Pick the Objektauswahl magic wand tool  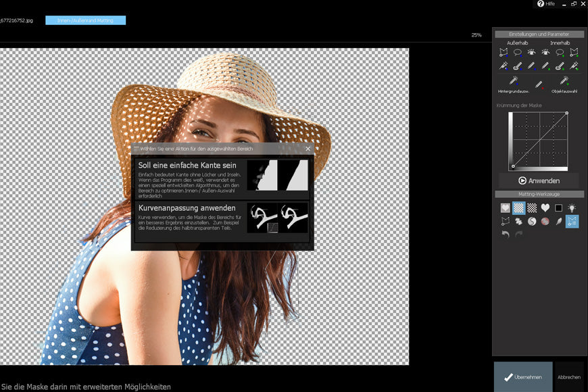tap(564, 81)
